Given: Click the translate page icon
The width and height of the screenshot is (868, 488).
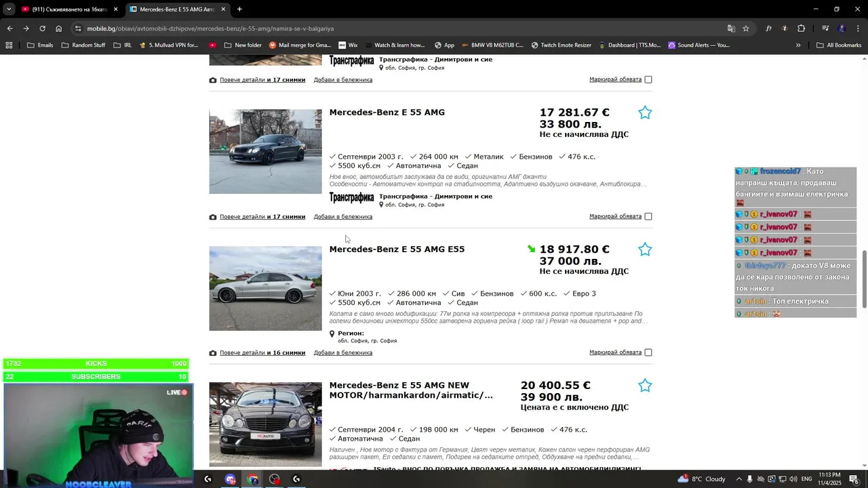Looking at the screenshot, I should pyautogui.click(x=731, y=28).
